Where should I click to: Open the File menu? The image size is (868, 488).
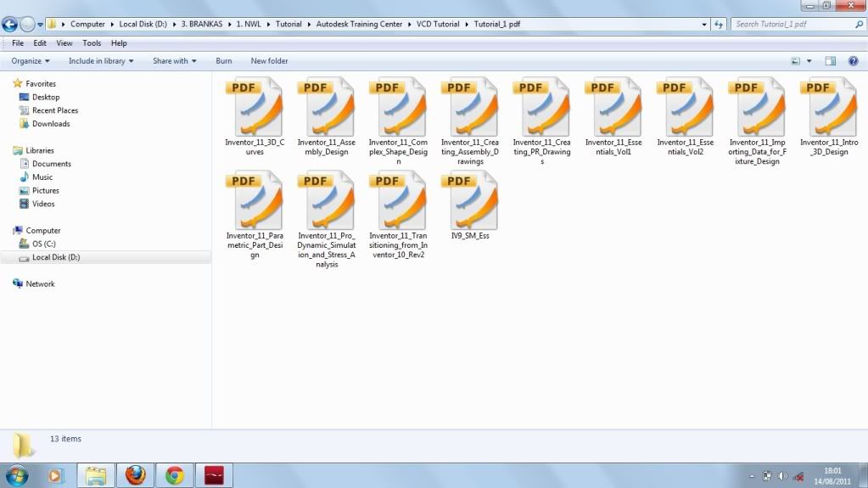[x=18, y=43]
